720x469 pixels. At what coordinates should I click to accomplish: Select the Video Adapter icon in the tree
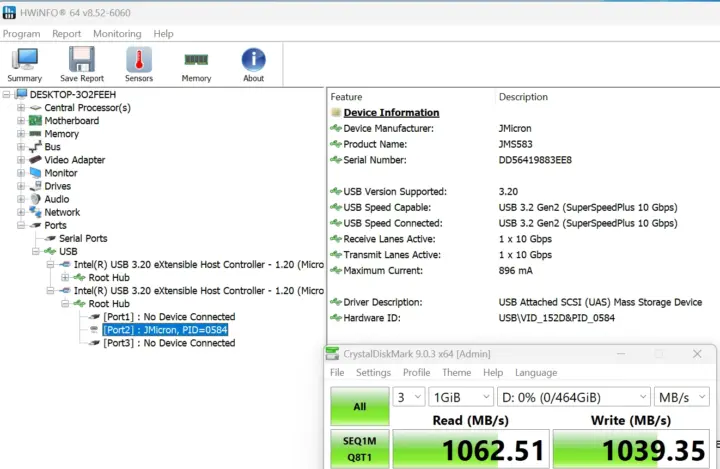coord(35,160)
